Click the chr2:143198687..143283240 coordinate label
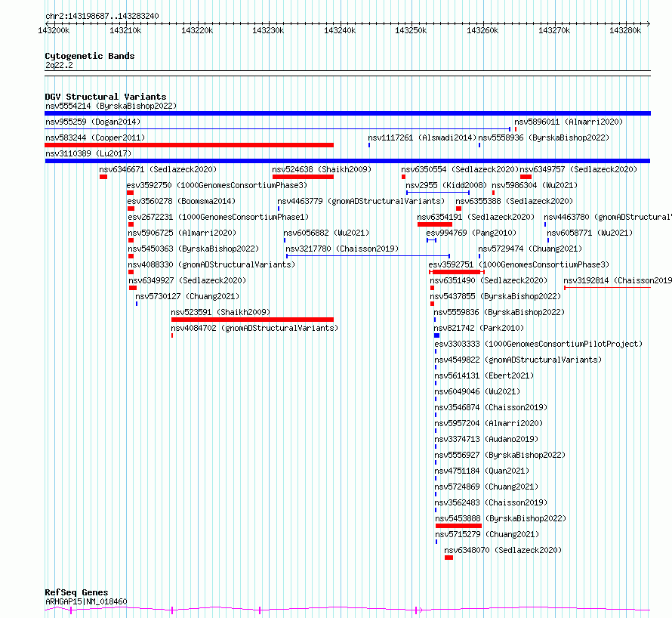Viewport: 672px width, 618px height. [x=102, y=16]
